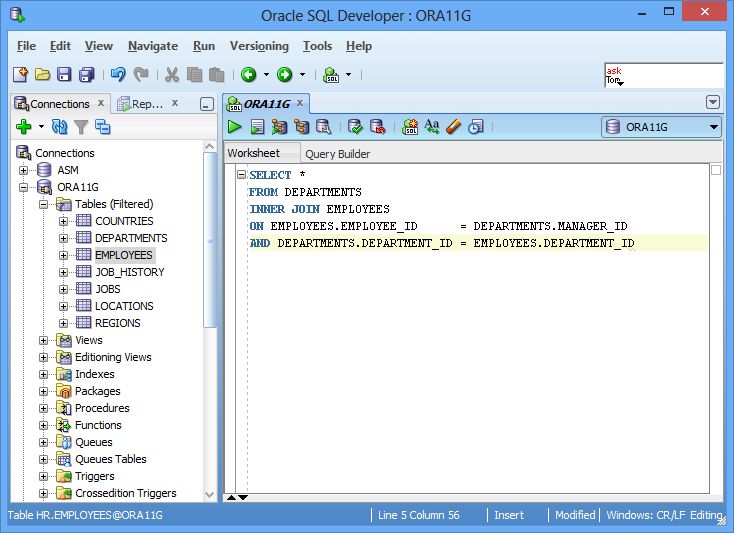734x533 pixels.
Task: Click the ask Tom search field
Action: [x=664, y=75]
